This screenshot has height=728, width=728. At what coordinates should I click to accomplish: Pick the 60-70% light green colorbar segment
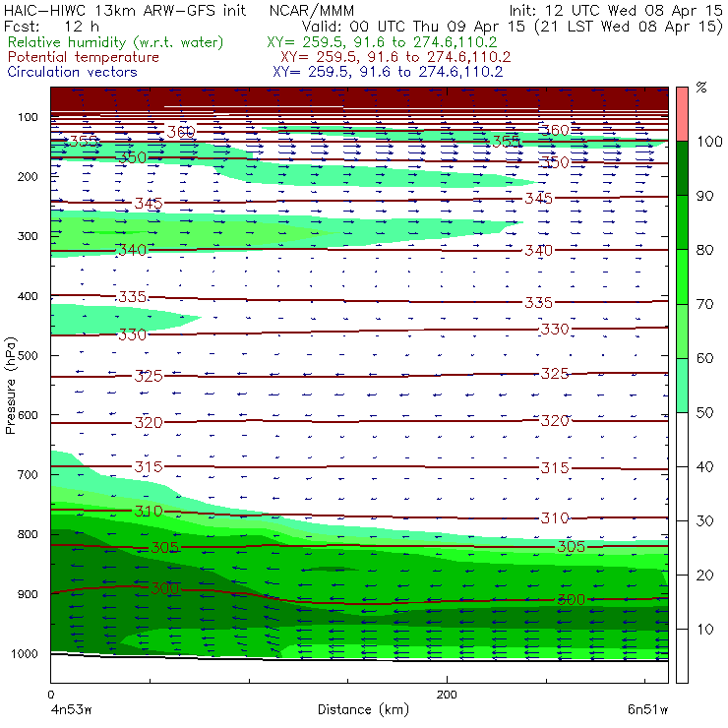coord(682,331)
